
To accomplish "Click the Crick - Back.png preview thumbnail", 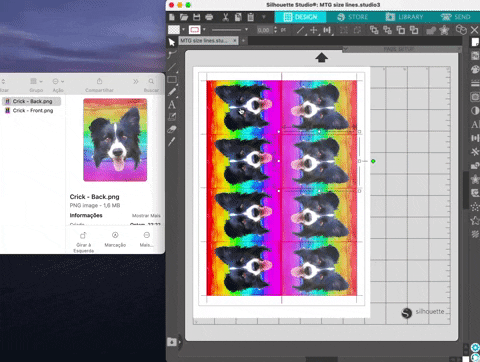I will (115, 140).
